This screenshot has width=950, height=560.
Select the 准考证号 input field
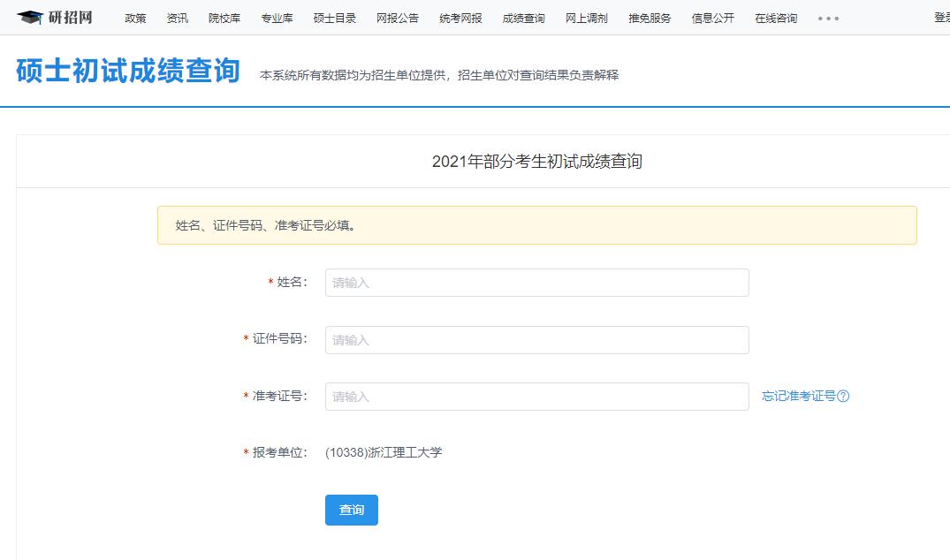[x=536, y=397]
